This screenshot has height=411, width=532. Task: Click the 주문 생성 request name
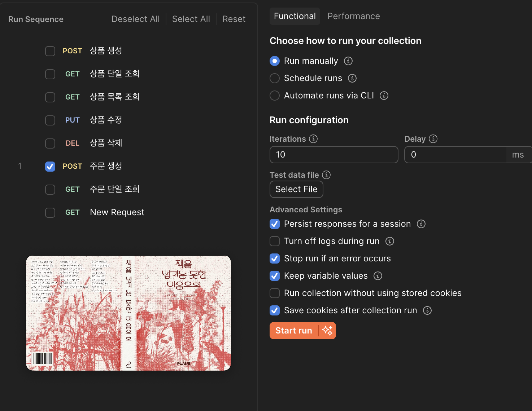(x=106, y=166)
